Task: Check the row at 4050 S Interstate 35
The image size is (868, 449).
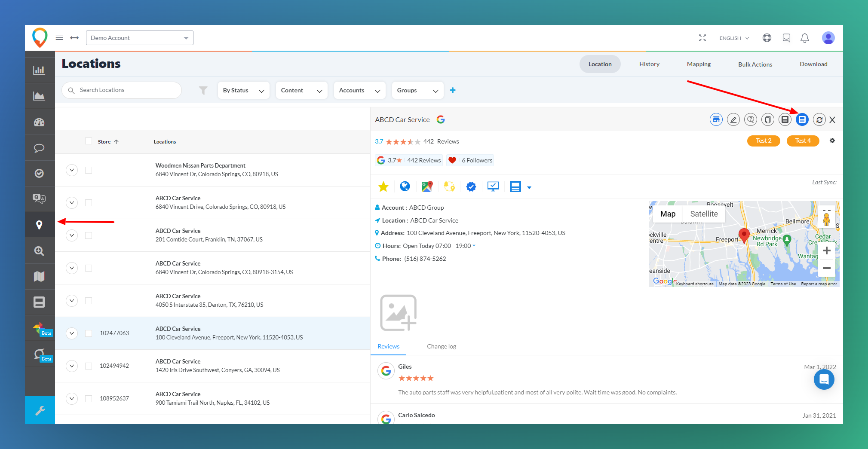Action: (x=89, y=301)
